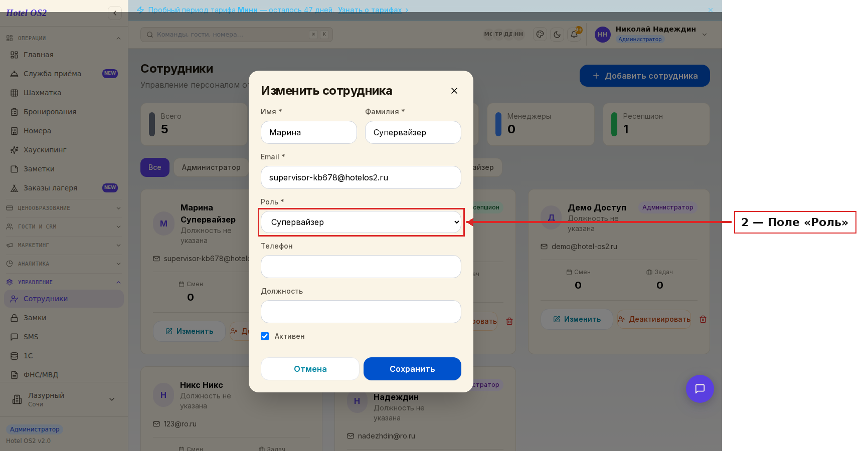Click the command search box
Screen dimensions: 868x451
237,35
